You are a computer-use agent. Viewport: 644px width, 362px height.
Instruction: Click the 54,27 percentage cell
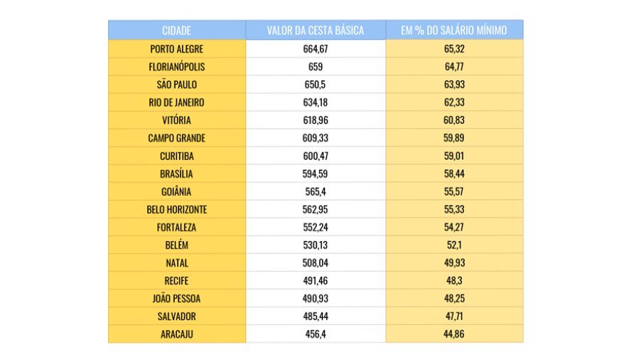[x=454, y=228]
